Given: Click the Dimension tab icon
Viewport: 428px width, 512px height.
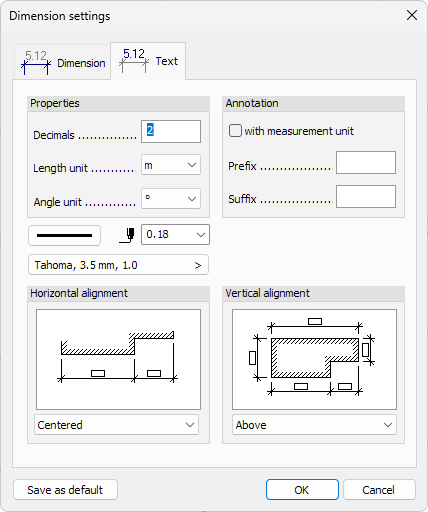Looking at the screenshot, I should pos(36,62).
